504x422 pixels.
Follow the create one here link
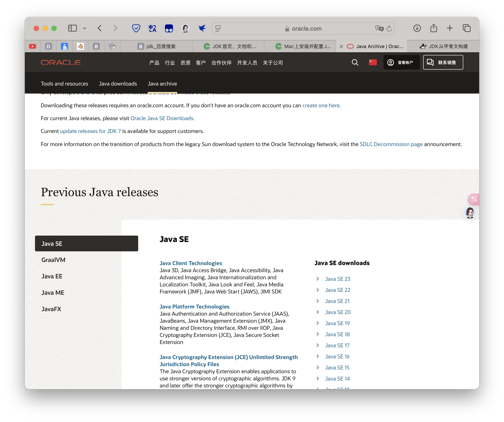(321, 105)
